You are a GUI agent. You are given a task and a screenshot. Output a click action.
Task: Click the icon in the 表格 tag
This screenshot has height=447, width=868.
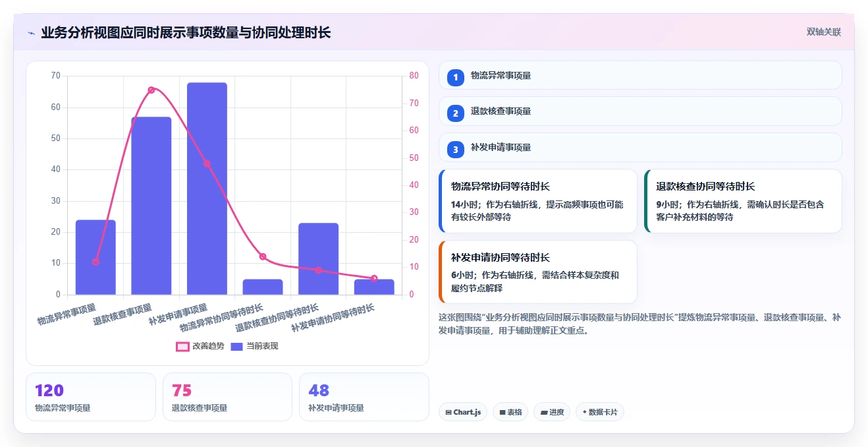click(x=502, y=412)
